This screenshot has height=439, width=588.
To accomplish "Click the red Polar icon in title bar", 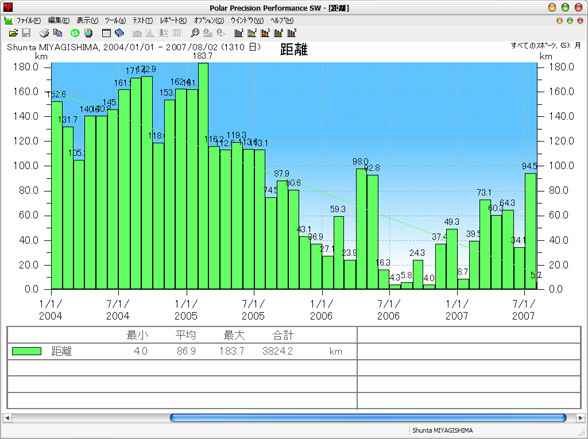I will pos(8,7).
